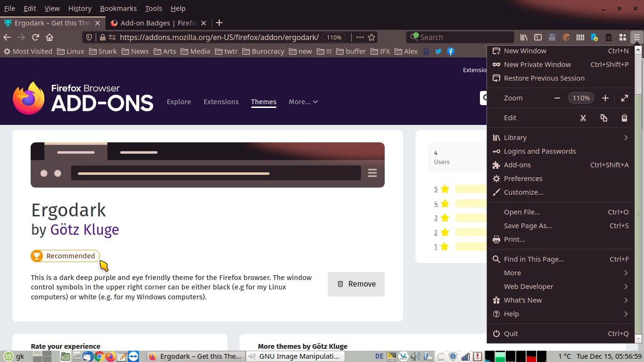Click the Recommended badge

pyautogui.click(x=65, y=256)
